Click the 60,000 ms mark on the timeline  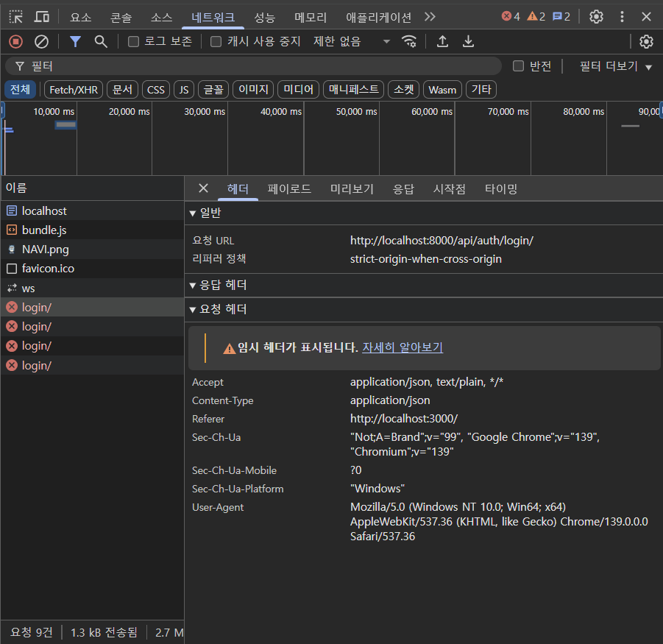434,112
